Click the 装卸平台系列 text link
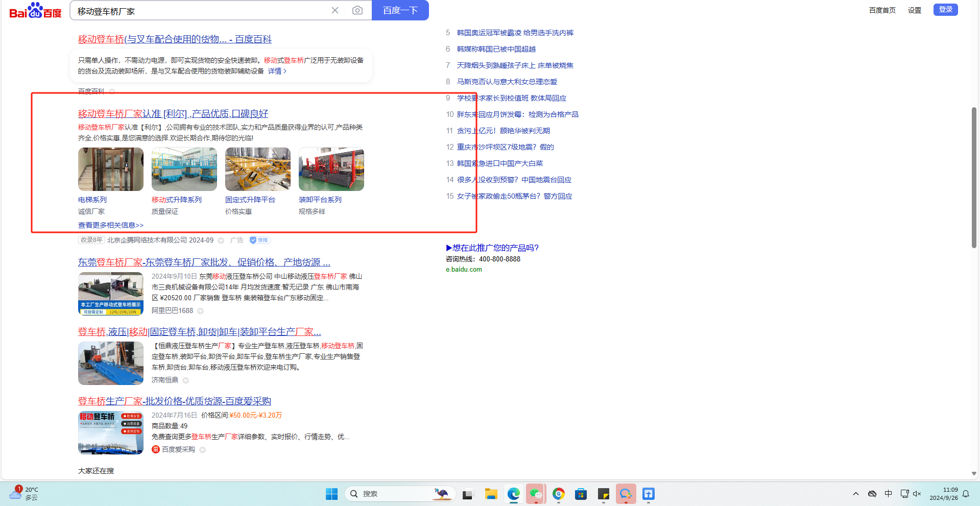This screenshot has height=506, width=980. click(320, 200)
